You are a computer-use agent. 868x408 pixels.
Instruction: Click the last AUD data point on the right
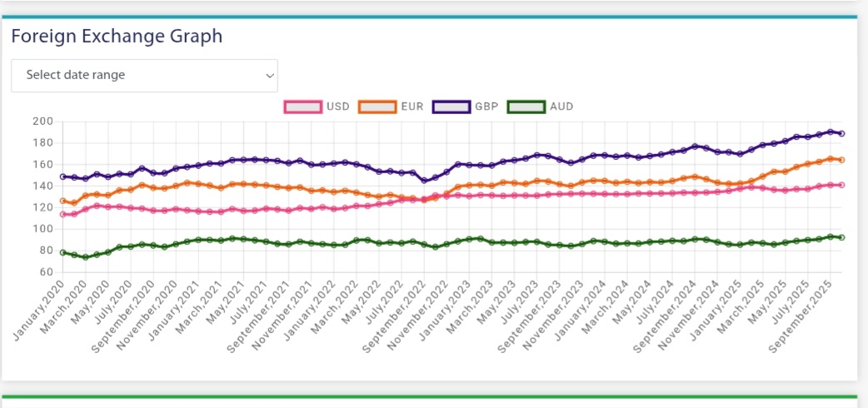tap(842, 237)
